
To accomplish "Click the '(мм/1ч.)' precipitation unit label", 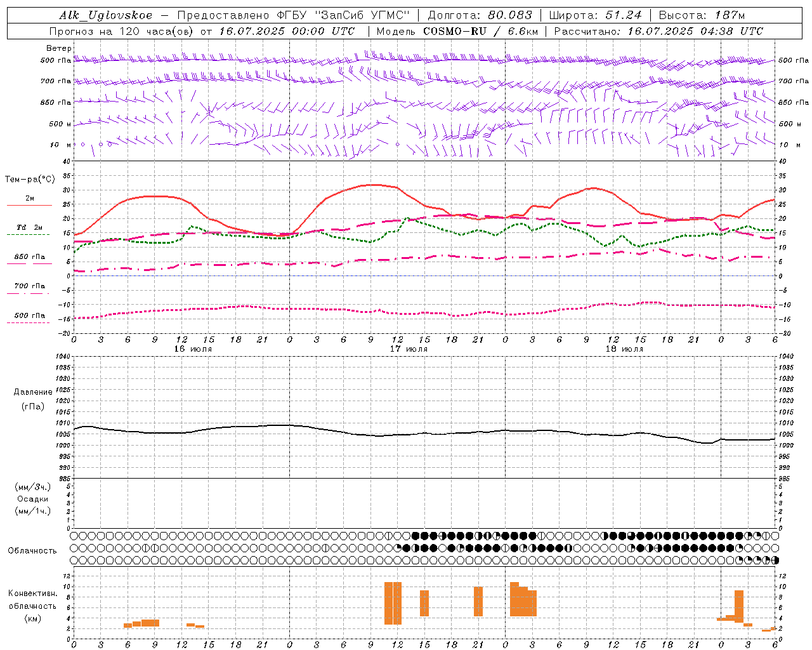I will pos(33,511).
